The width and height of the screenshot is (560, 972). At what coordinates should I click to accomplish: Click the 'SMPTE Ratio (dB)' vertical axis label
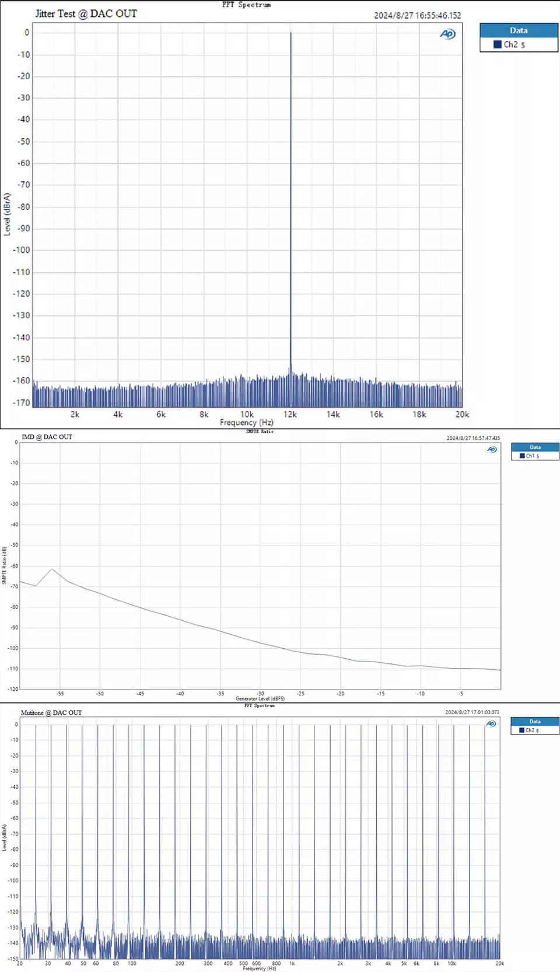click(4, 565)
